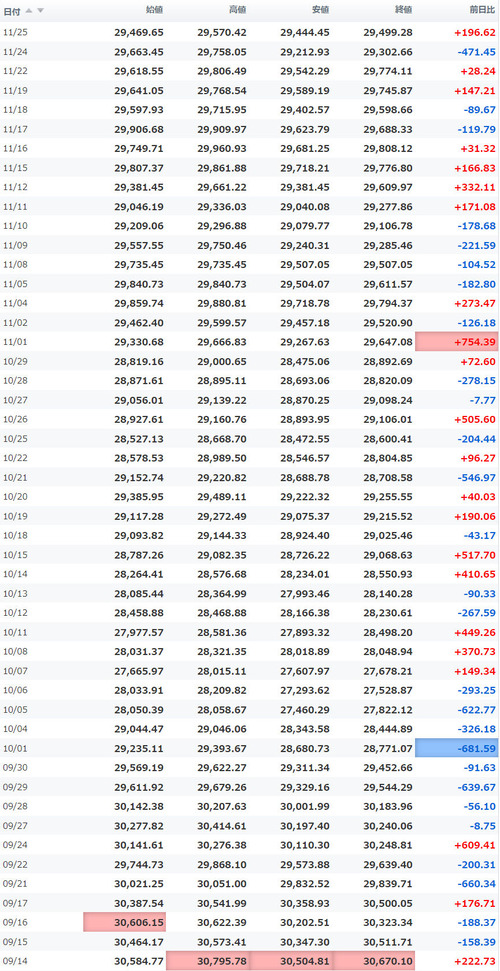Click the -7.77 change value
Viewport: 500px width, 971px height.
(482, 400)
